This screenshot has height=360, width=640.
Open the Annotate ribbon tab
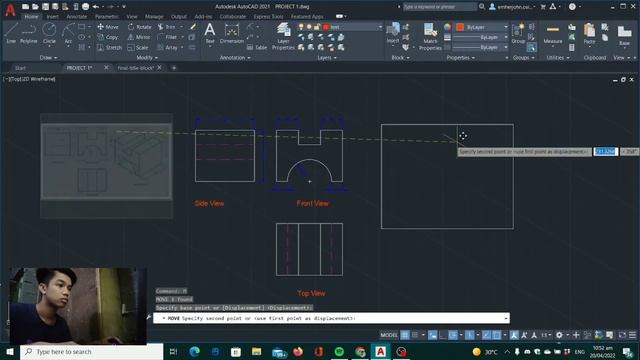[77, 17]
